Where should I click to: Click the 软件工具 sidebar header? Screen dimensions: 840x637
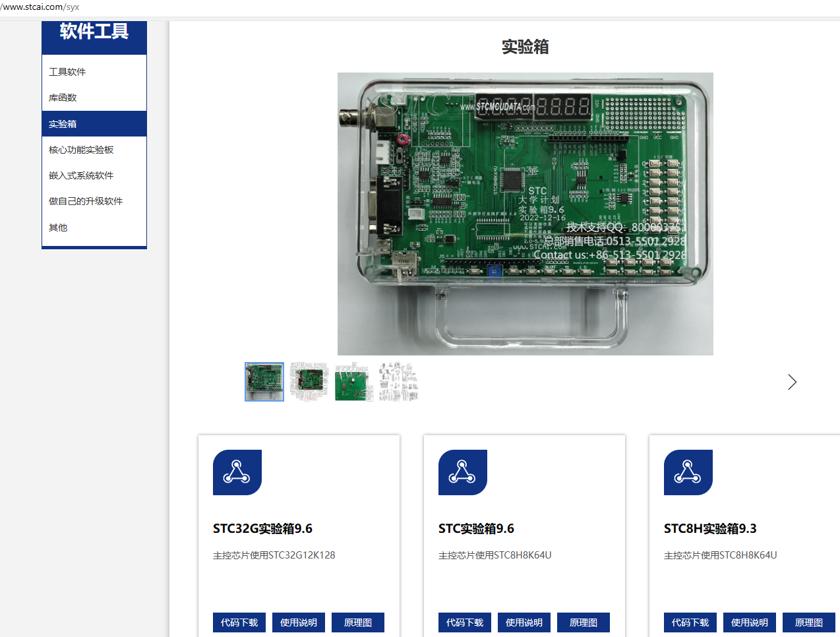coord(94,32)
